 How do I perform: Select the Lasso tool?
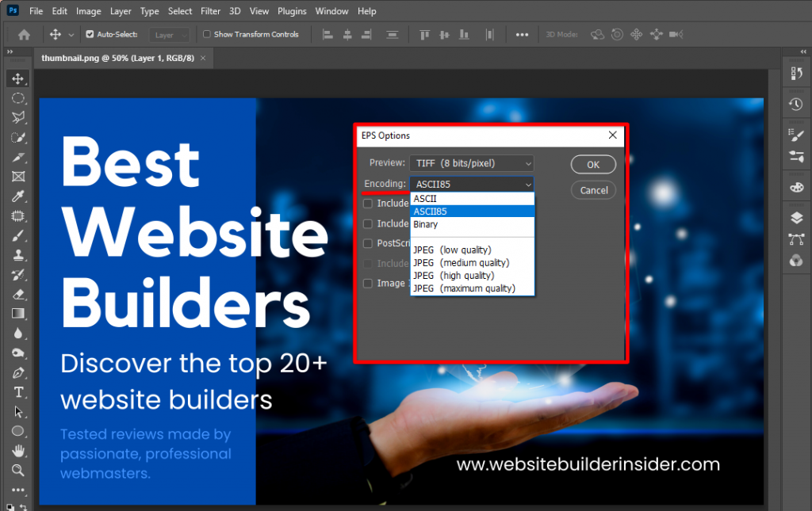click(17, 117)
